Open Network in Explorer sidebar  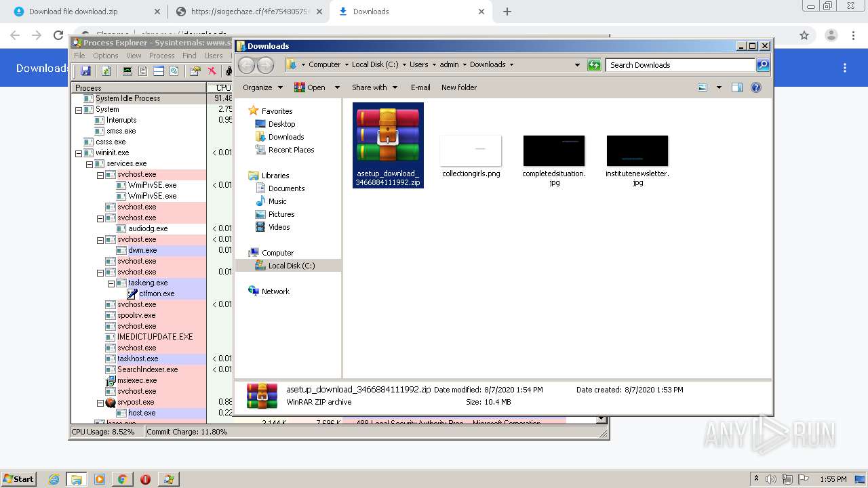coord(275,291)
